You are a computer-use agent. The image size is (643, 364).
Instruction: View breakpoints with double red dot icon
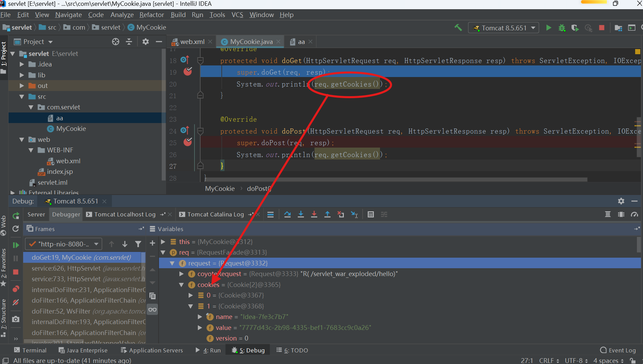[16, 289]
